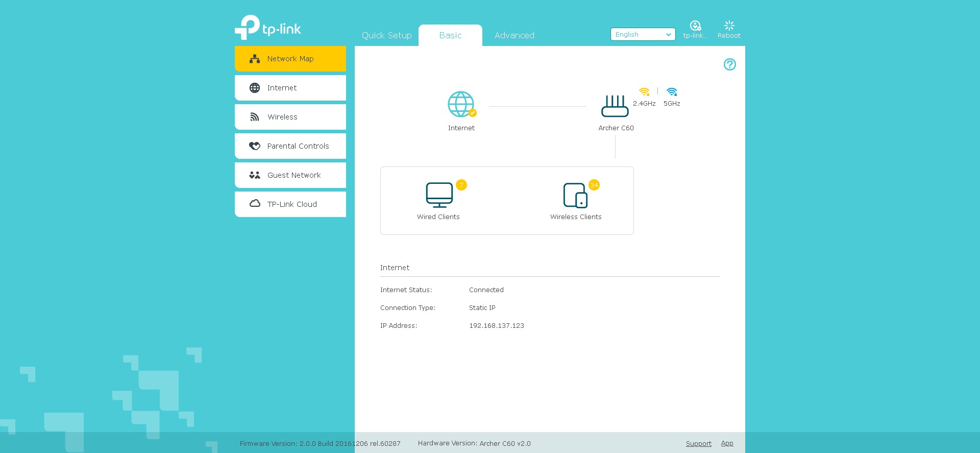This screenshot has width=980, height=453.
Task: Click the Firmware Version text
Action: click(320, 443)
